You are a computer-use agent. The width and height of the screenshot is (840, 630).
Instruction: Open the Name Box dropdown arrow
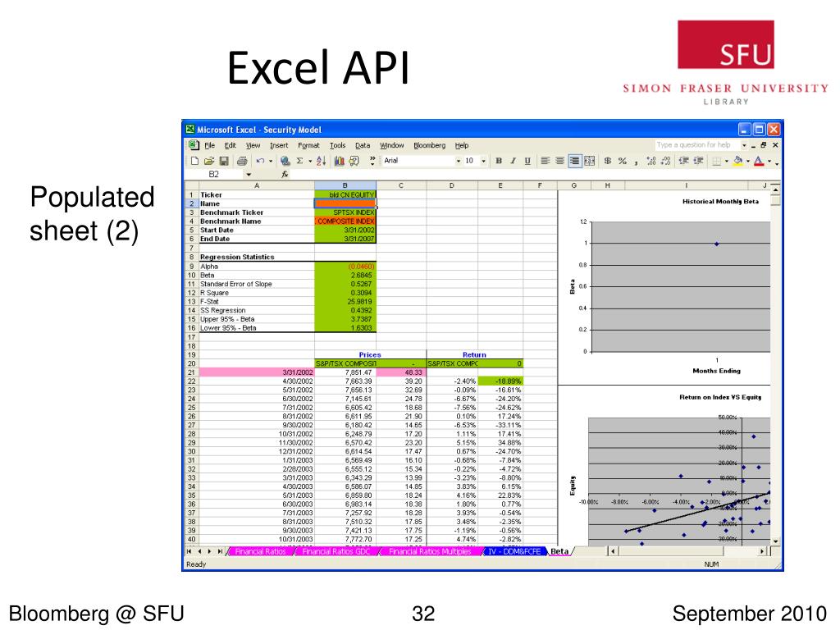(248, 174)
